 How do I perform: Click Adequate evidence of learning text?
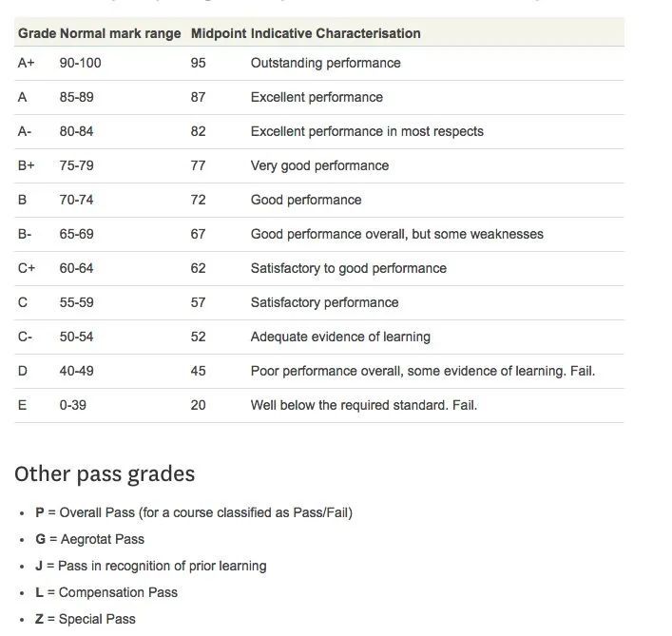click(340, 337)
